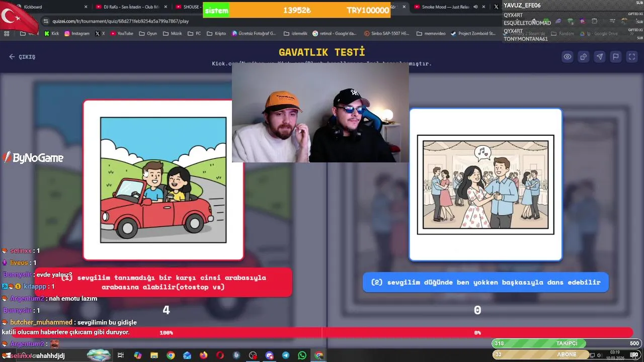
Task: Click the kitappp chat username
Action: pyautogui.click(x=35, y=287)
